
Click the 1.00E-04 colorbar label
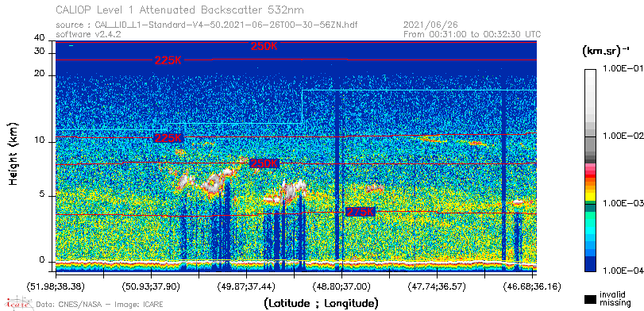click(x=623, y=271)
